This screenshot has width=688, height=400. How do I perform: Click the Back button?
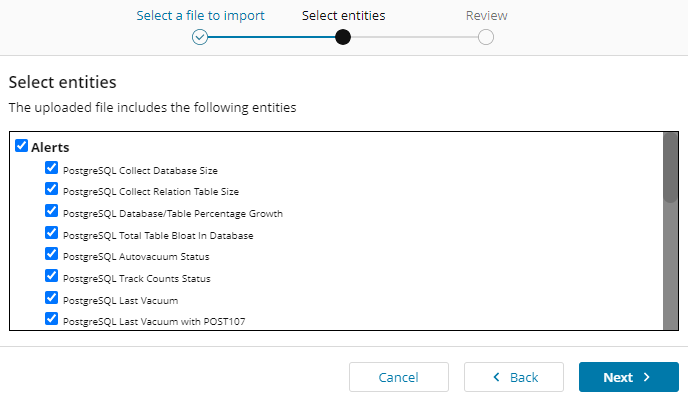(515, 377)
